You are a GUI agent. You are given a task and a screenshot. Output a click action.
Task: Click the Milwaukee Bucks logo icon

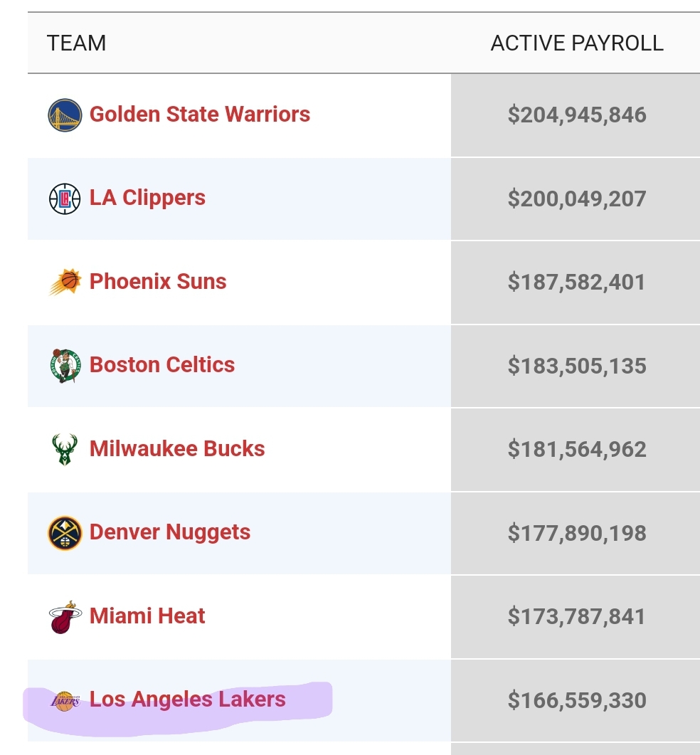tap(65, 450)
